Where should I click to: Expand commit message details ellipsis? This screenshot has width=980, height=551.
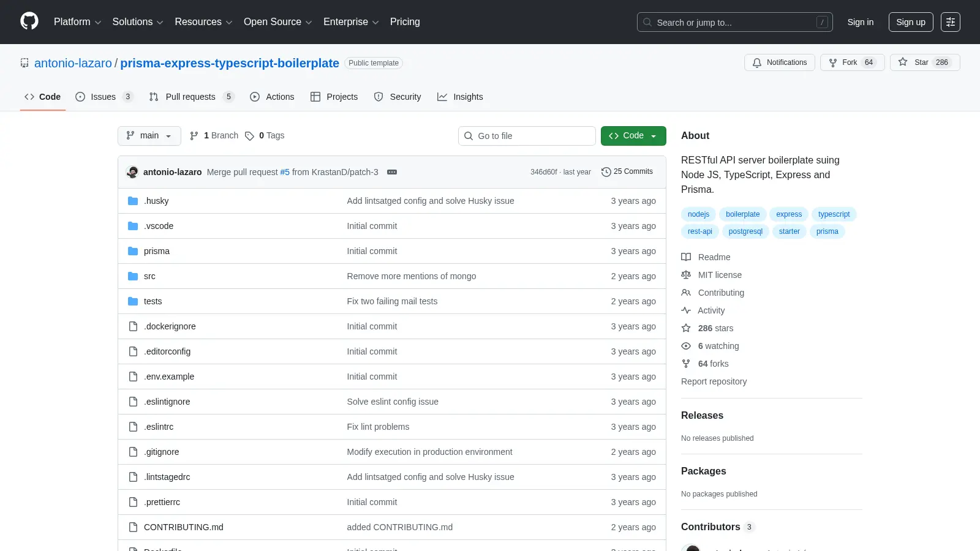coord(392,172)
